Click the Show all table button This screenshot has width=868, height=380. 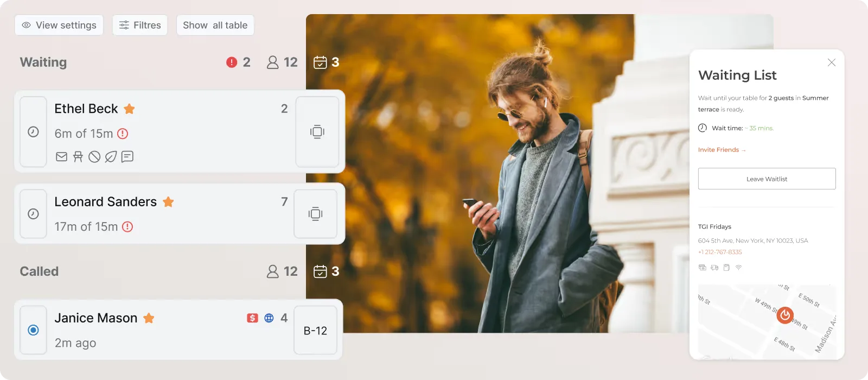(x=215, y=25)
